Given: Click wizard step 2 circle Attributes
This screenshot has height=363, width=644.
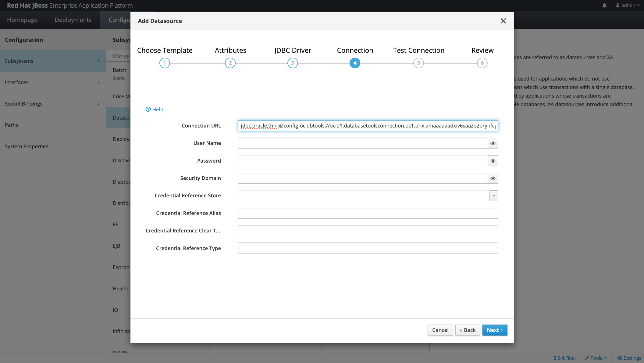Looking at the screenshot, I should click(x=230, y=63).
